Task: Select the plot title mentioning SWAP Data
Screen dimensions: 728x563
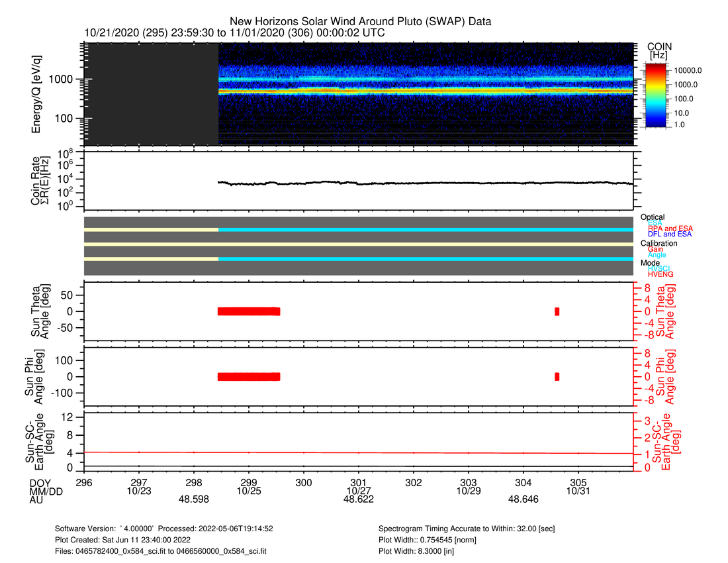Action: pyautogui.click(x=361, y=22)
